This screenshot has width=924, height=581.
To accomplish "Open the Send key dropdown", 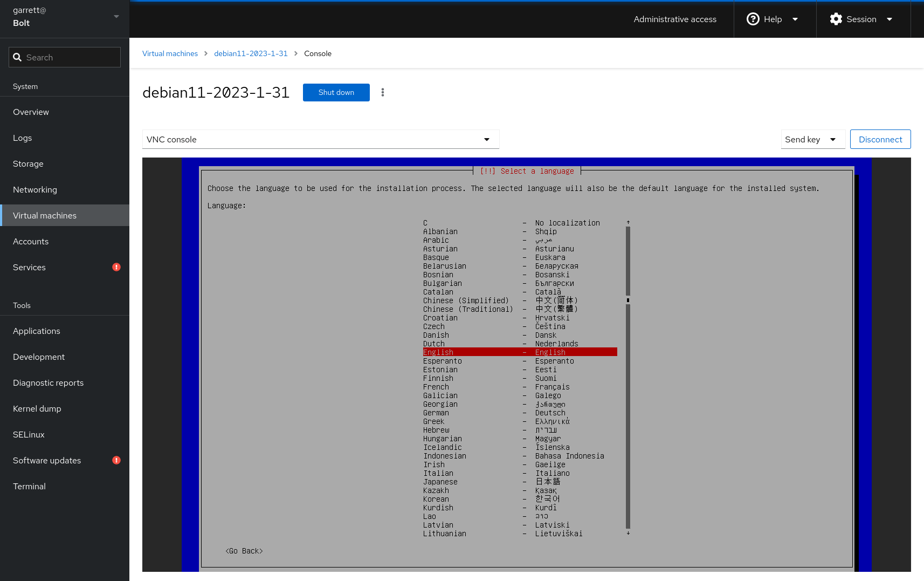I will tap(813, 139).
